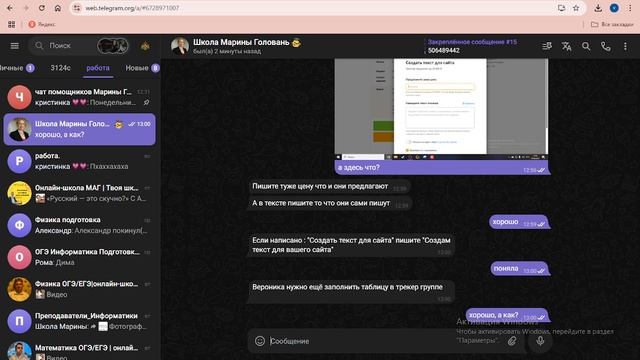Viewport: 640px width, 360px height.
Task: Open the Физика подготовка chat
Action: pos(80,225)
